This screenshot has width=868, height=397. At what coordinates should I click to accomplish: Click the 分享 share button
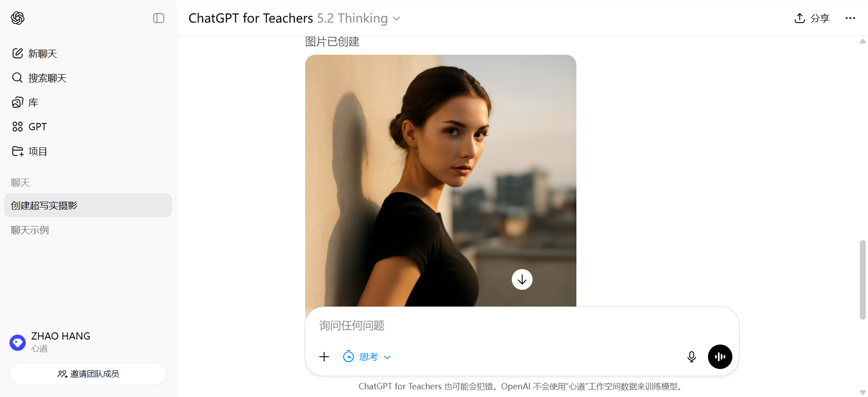coord(812,18)
